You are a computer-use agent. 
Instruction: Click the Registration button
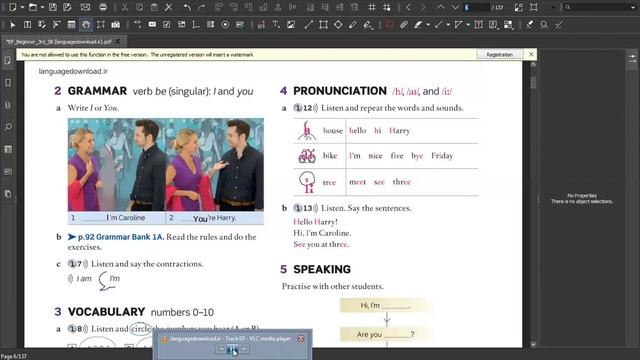[500, 54]
